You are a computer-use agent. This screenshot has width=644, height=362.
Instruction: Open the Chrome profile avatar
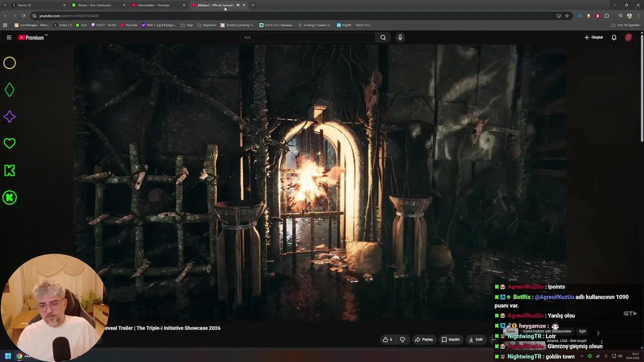pyautogui.click(x=629, y=16)
